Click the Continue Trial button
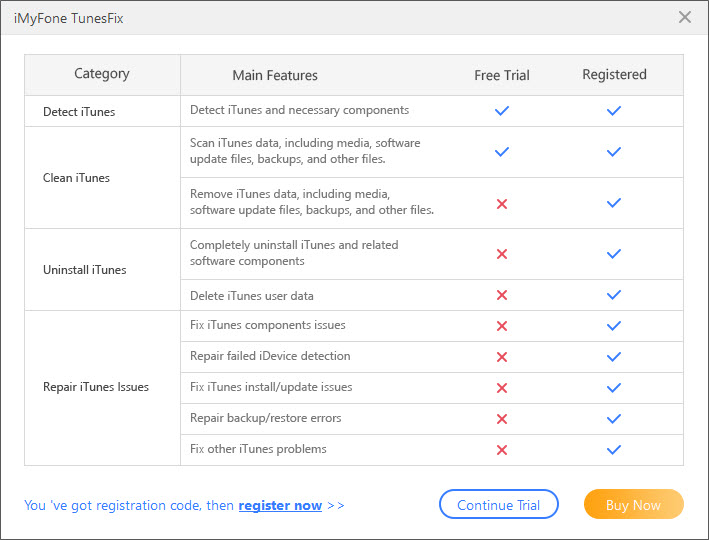The image size is (709, 540). (498, 504)
